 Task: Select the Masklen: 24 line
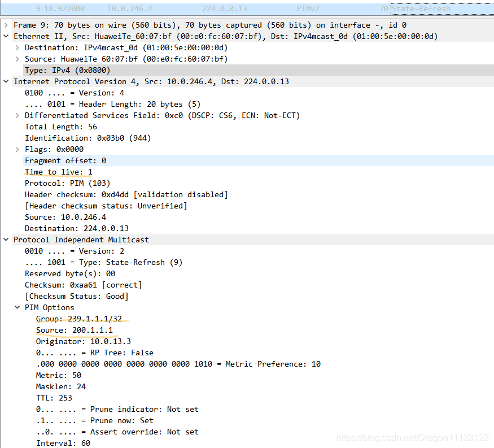(61, 386)
